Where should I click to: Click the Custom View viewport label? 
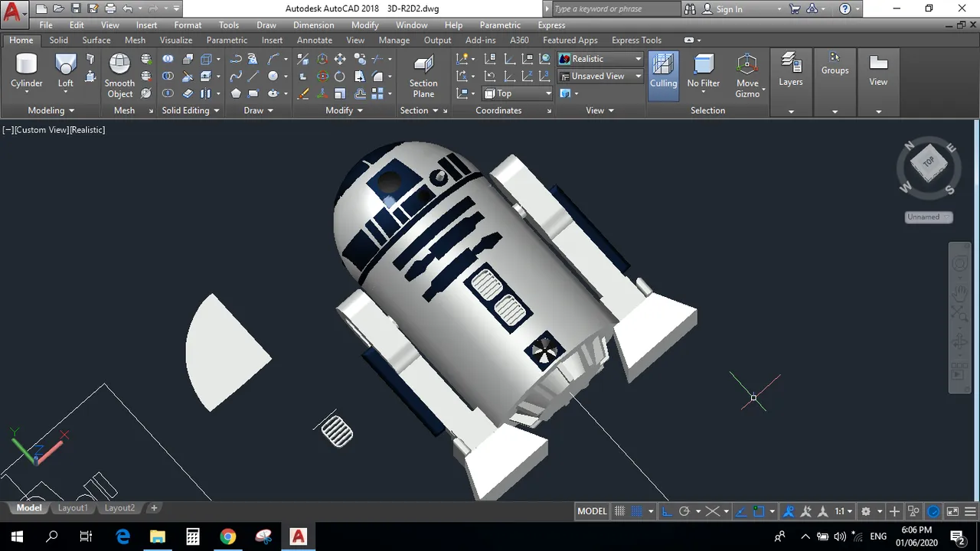click(42, 130)
